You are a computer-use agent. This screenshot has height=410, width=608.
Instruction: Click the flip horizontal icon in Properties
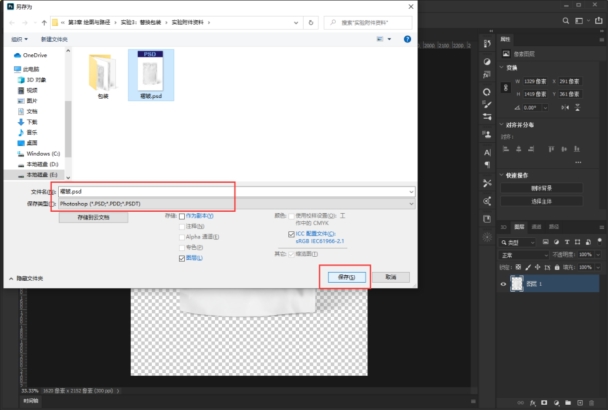point(565,107)
